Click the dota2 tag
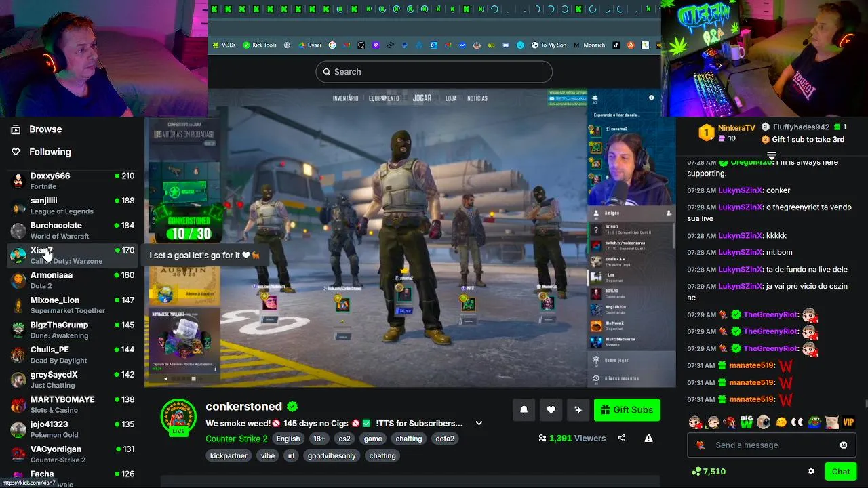This screenshot has width=868, height=488. [x=445, y=439]
